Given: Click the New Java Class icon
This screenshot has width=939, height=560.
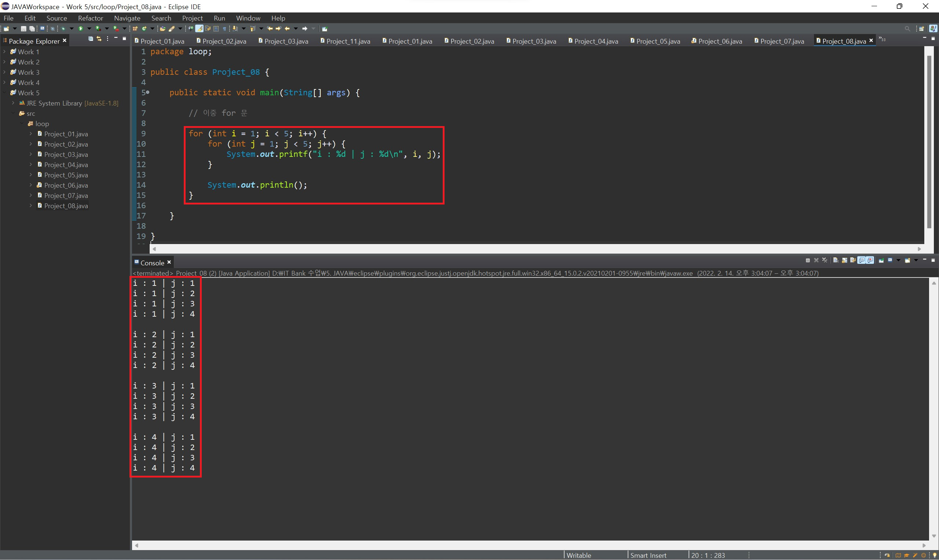Looking at the screenshot, I should click(x=144, y=29).
